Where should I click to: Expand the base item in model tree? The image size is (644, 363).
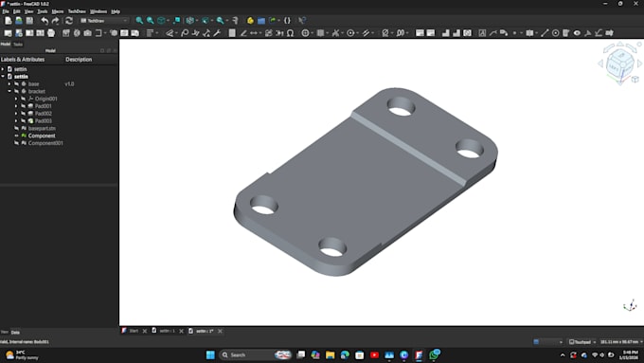pyautogui.click(x=9, y=83)
